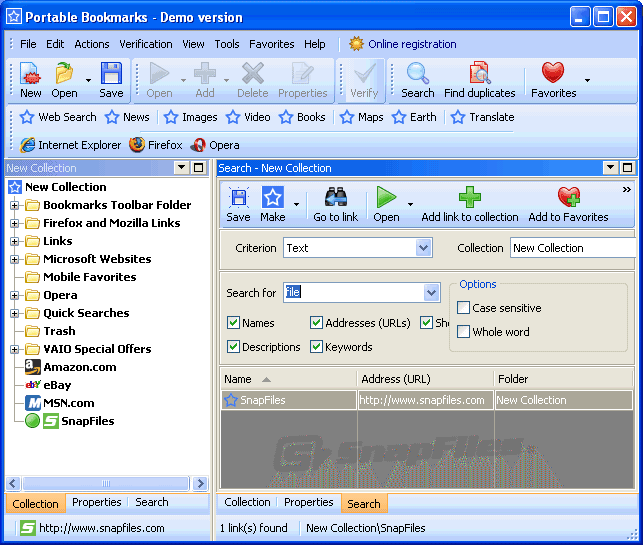Expand Quick Searches folder node

click(14, 313)
